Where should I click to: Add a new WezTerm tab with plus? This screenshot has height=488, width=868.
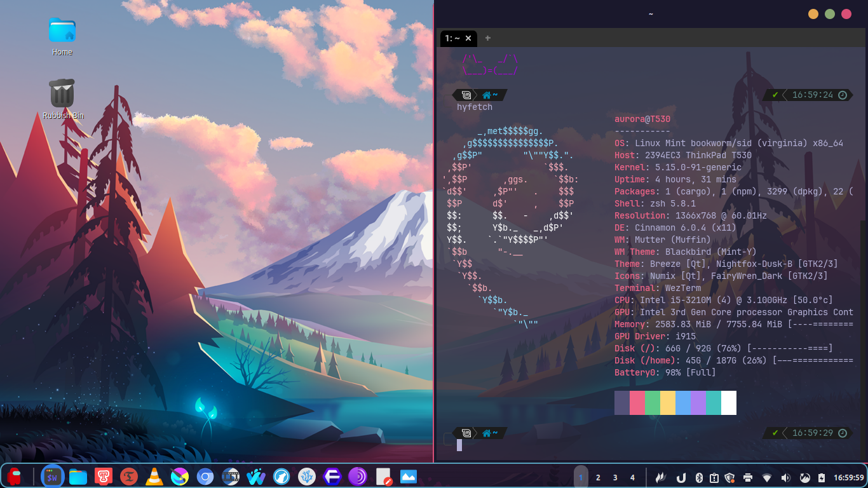(x=488, y=38)
